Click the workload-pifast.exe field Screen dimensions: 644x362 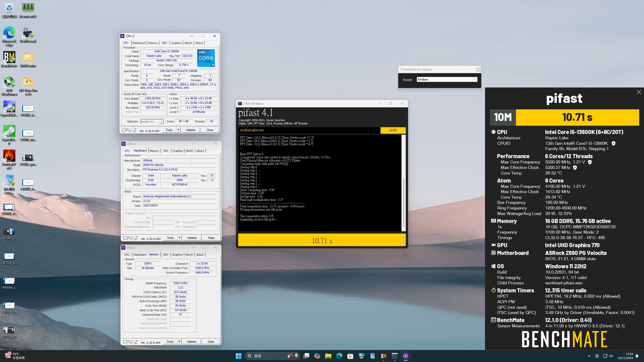click(309, 130)
